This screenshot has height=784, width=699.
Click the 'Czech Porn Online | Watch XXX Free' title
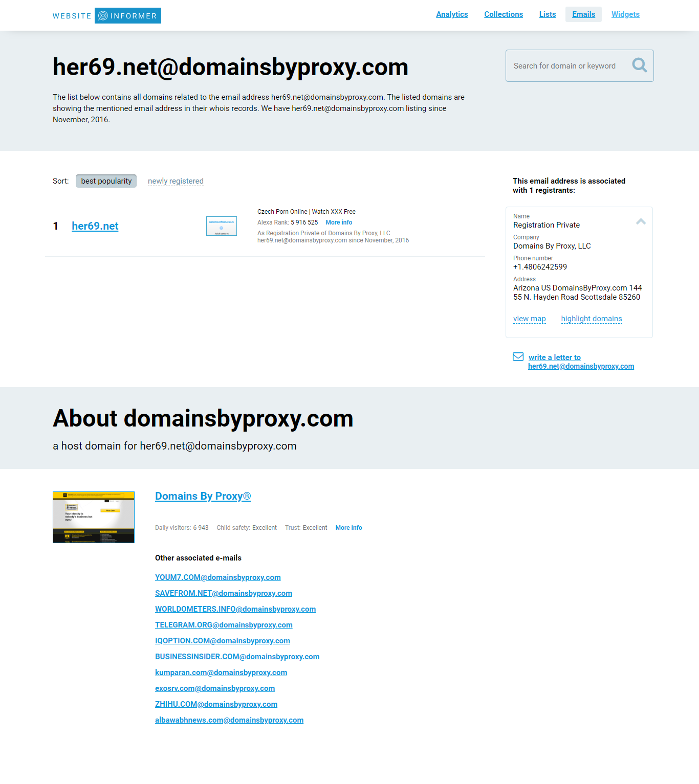[x=307, y=212]
